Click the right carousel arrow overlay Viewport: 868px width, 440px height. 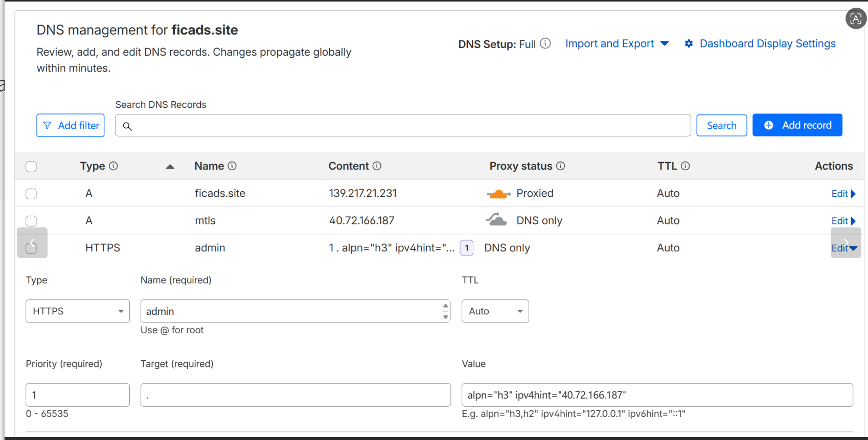click(846, 243)
